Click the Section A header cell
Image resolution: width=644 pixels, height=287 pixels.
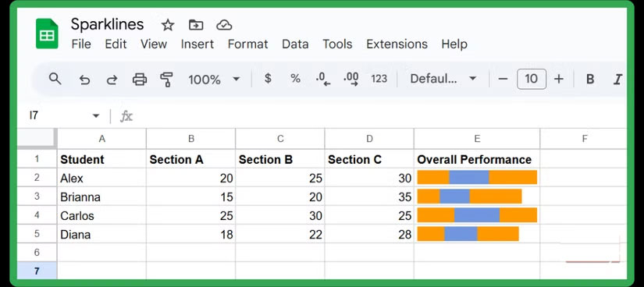(191, 159)
